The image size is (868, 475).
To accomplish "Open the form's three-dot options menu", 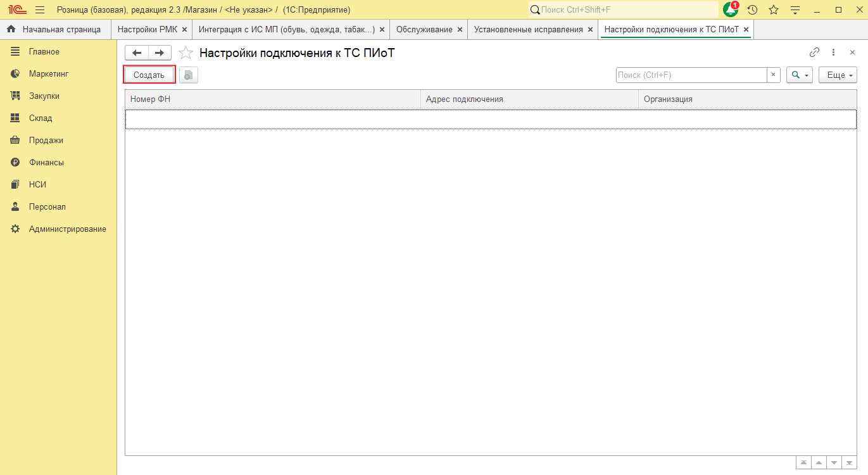I will coord(834,53).
